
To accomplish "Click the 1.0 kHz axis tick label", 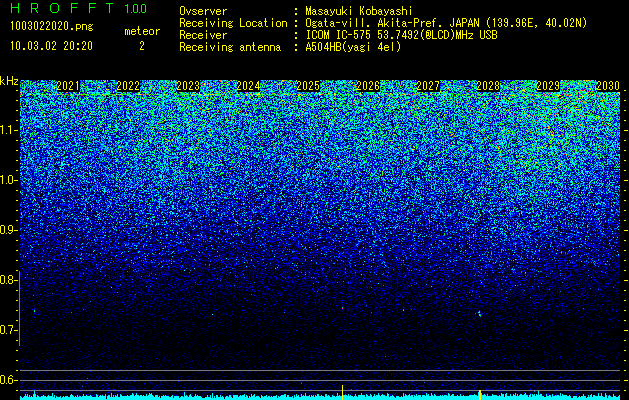I will [x=7, y=180].
